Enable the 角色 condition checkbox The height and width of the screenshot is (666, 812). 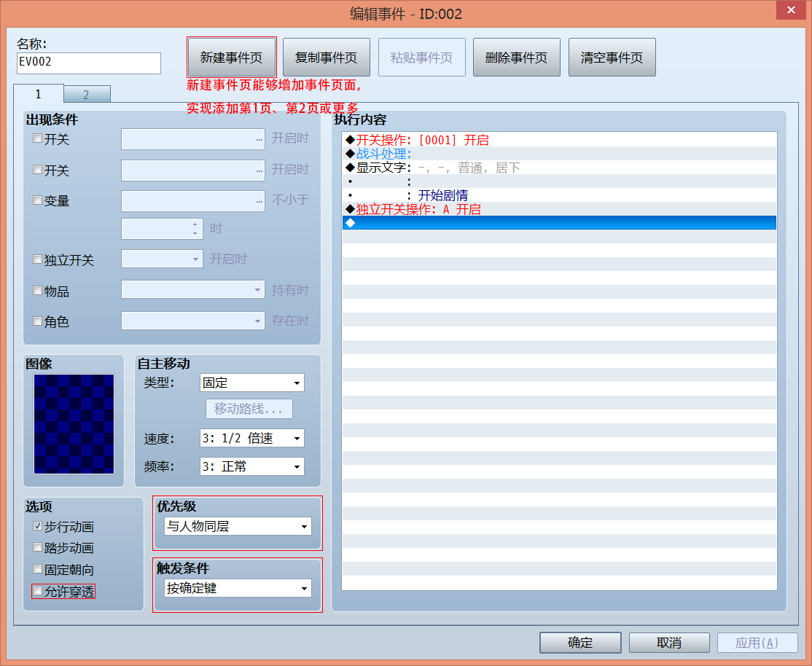point(37,321)
